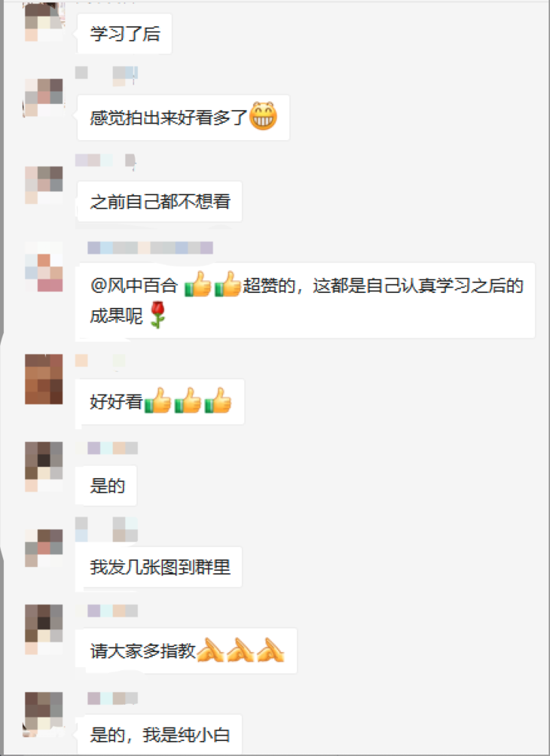Open avatar beside 之前自己都不想看
Screen dimensions: 550x756
click(x=44, y=185)
